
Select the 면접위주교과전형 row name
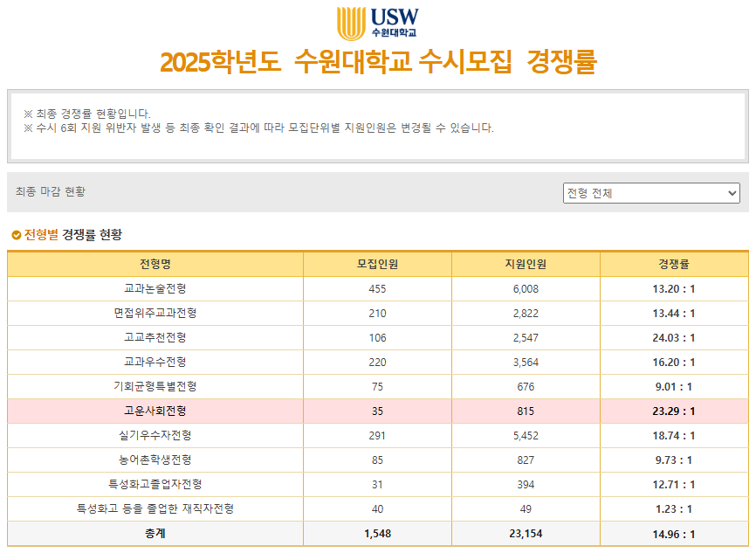point(155,313)
